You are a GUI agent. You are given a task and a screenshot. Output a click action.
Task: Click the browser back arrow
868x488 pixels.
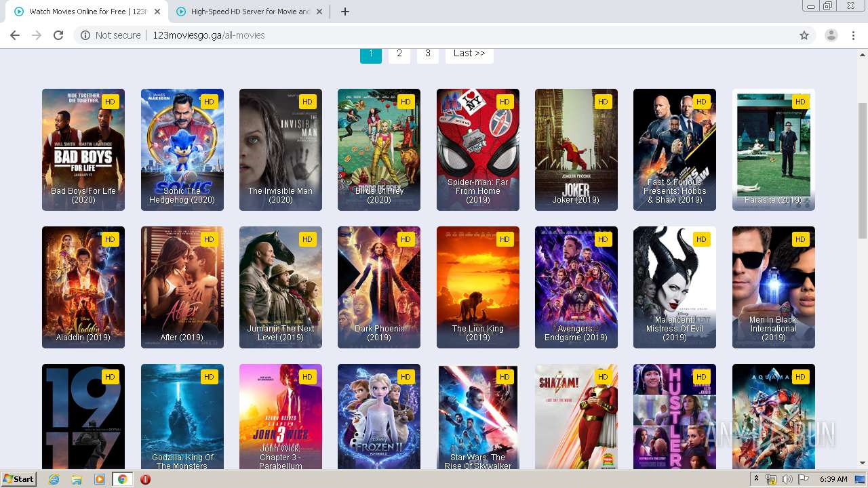[15, 35]
